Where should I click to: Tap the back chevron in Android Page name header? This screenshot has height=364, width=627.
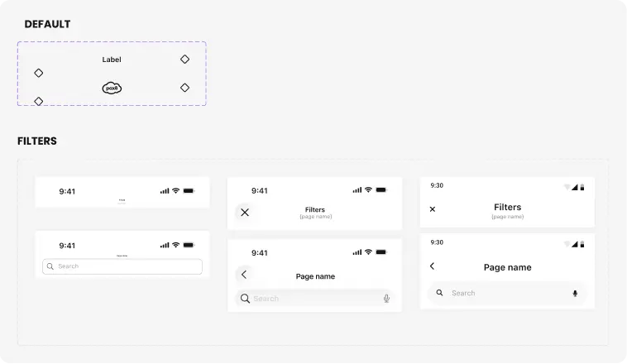[x=433, y=266]
